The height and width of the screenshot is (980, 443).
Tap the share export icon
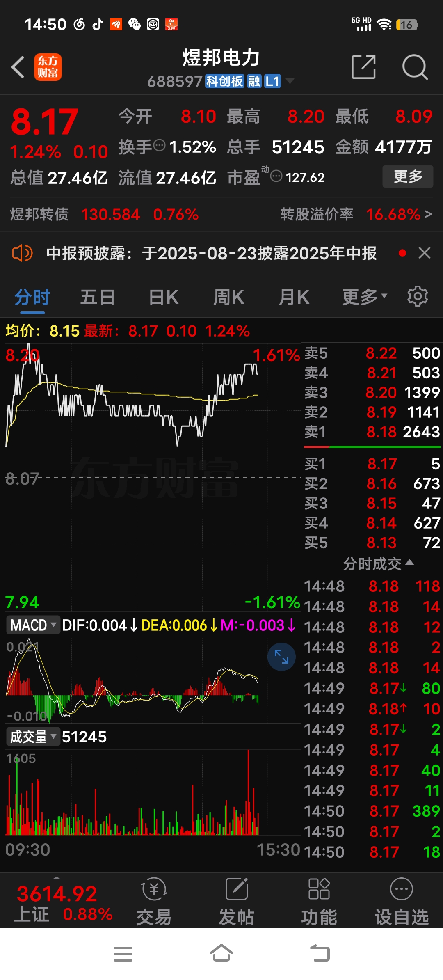[364, 67]
